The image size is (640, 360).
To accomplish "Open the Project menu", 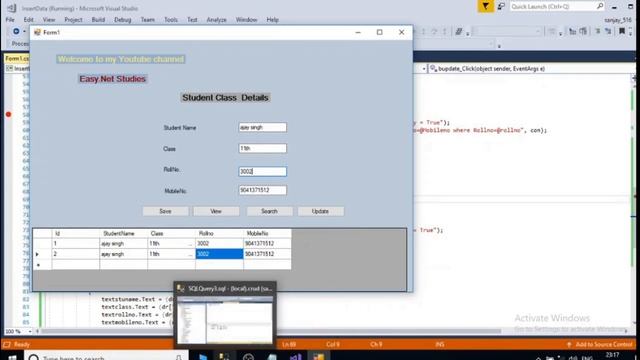I will pos(73,20).
